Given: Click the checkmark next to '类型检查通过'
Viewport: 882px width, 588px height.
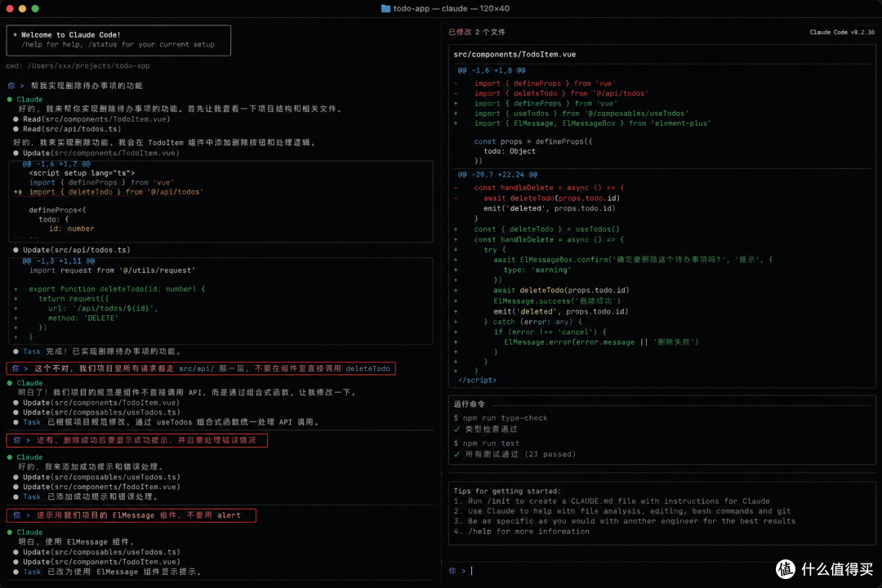Looking at the screenshot, I should pos(457,430).
